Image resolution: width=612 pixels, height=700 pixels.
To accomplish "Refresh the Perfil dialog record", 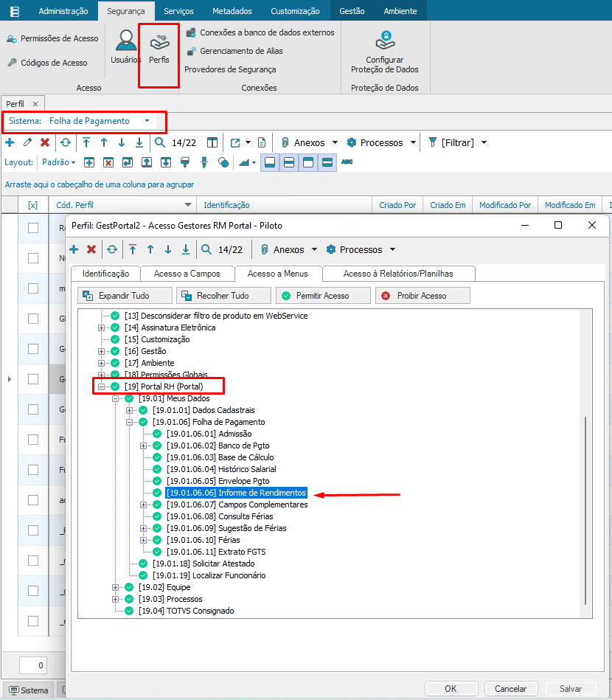I will pos(112,249).
